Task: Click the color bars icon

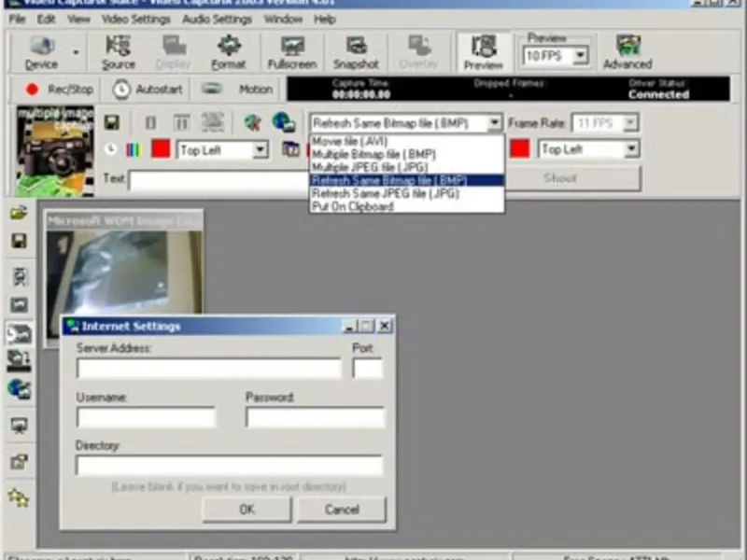Action: click(x=134, y=150)
